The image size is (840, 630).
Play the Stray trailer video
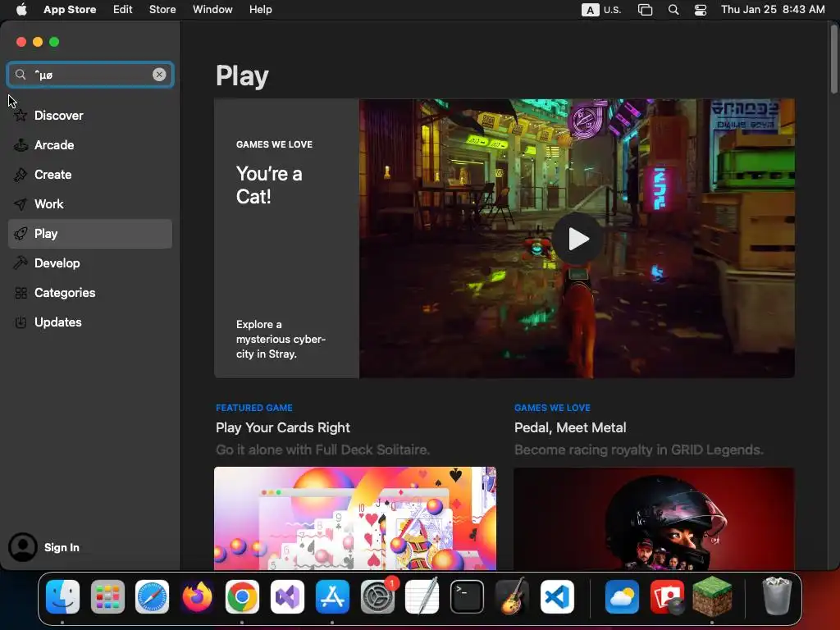coord(577,239)
